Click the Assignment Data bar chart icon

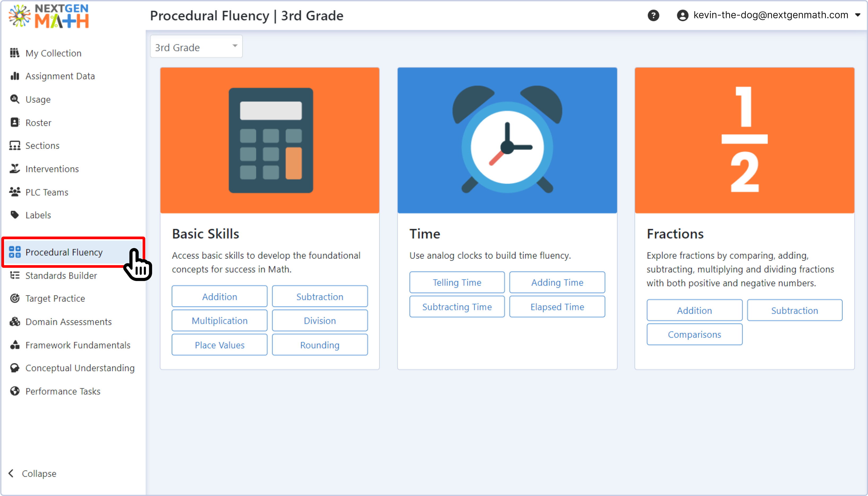pos(15,76)
